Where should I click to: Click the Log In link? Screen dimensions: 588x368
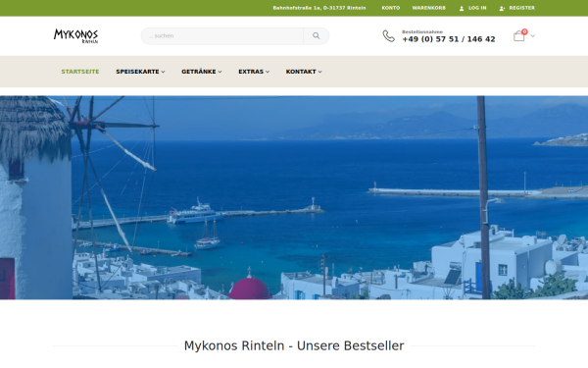(x=477, y=8)
